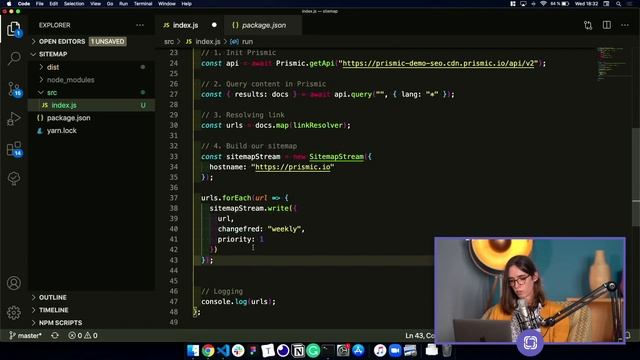Open the Search view in activity bar

pyautogui.click(x=14, y=58)
